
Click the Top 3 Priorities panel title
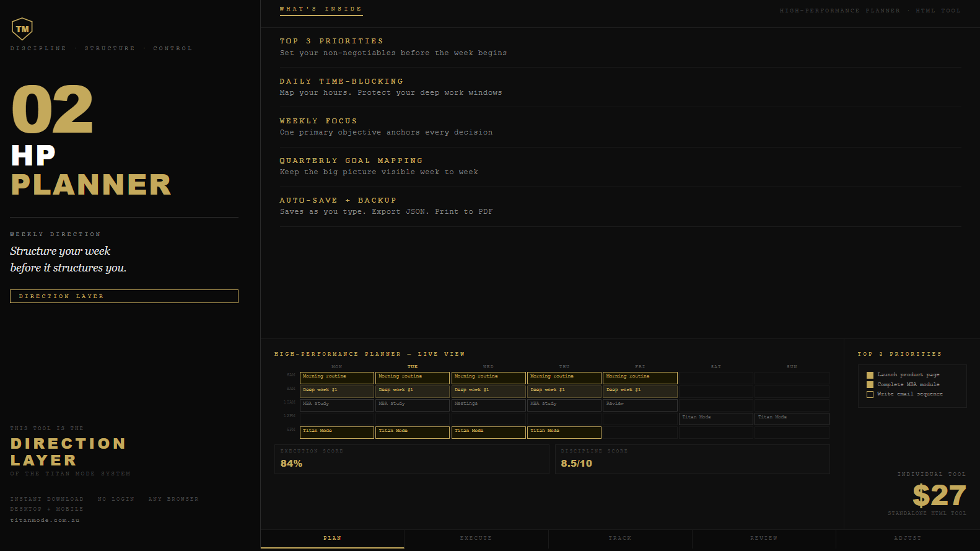pos(899,354)
